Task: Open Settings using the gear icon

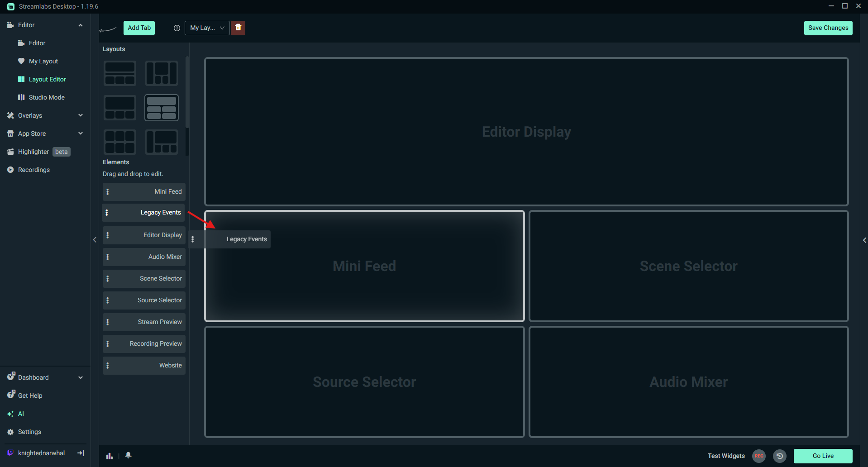Action: pyautogui.click(x=29, y=432)
